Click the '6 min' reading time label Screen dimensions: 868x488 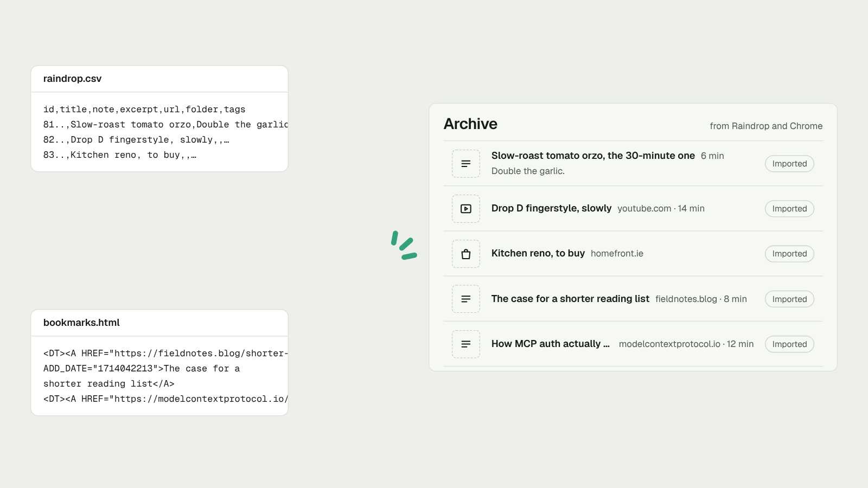(712, 156)
